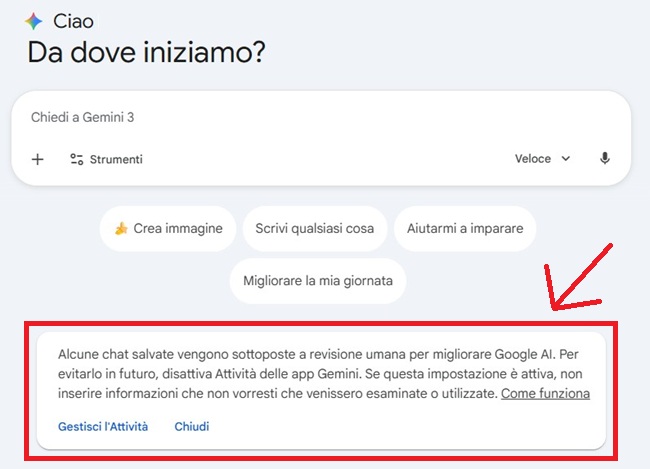Select the Crea immagine suggestion chip
This screenshot has height=469, width=650.
[168, 228]
